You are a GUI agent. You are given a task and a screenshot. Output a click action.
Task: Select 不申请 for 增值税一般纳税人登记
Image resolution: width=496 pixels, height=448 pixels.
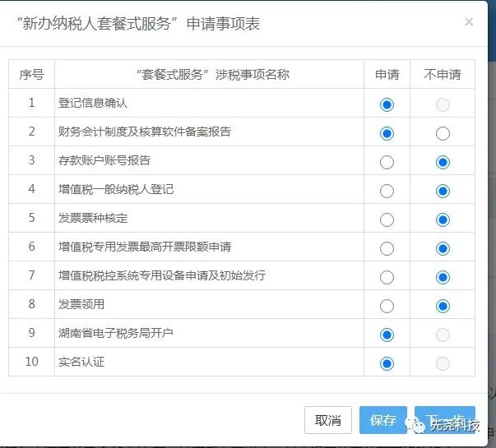click(443, 191)
